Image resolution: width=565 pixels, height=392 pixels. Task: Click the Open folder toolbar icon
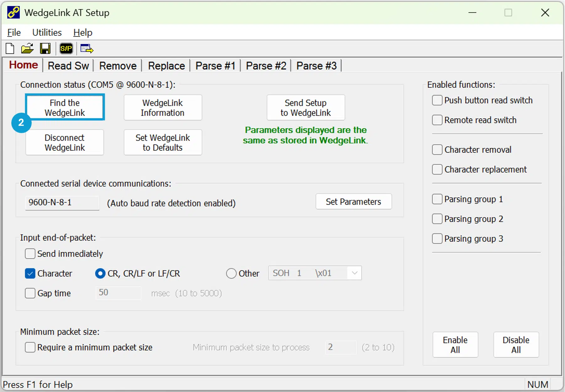(27, 49)
